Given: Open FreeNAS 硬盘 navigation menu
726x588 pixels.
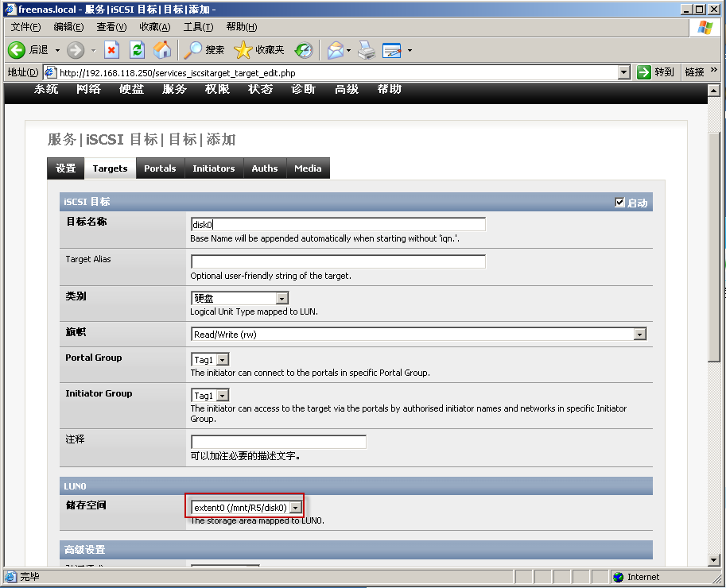Looking at the screenshot, I should pos(131,89).
